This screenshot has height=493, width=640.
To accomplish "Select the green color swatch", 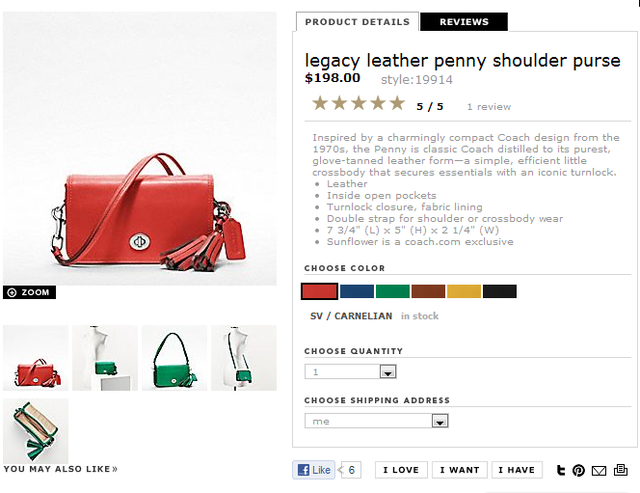I will click(393, 291).
